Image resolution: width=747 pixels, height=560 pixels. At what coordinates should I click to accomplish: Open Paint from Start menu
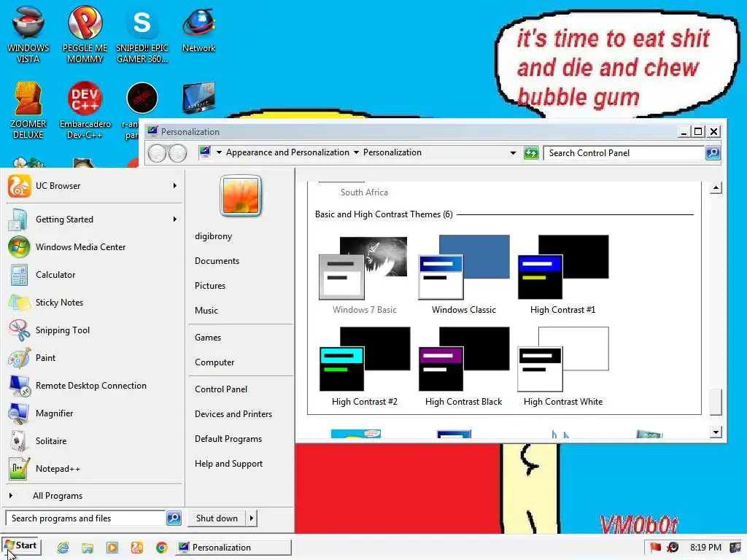94,357
